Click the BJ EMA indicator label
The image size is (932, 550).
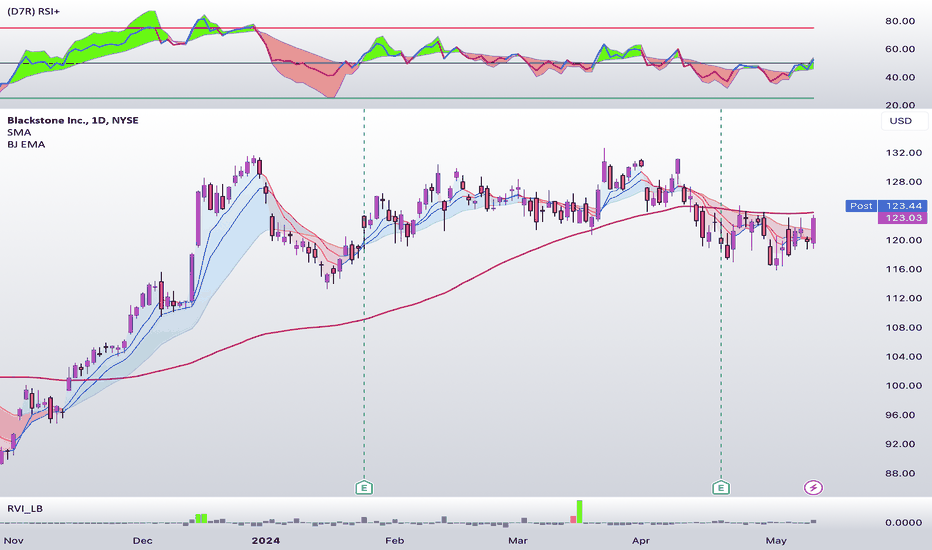26,144
